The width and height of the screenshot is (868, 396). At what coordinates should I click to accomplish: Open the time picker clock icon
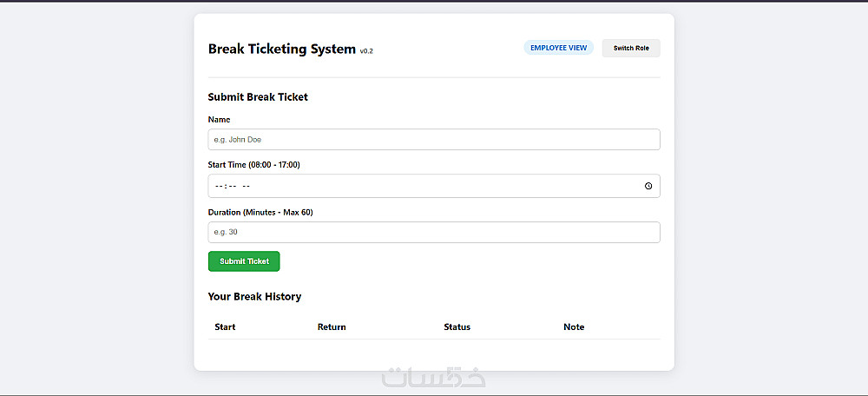click(648, 186)
